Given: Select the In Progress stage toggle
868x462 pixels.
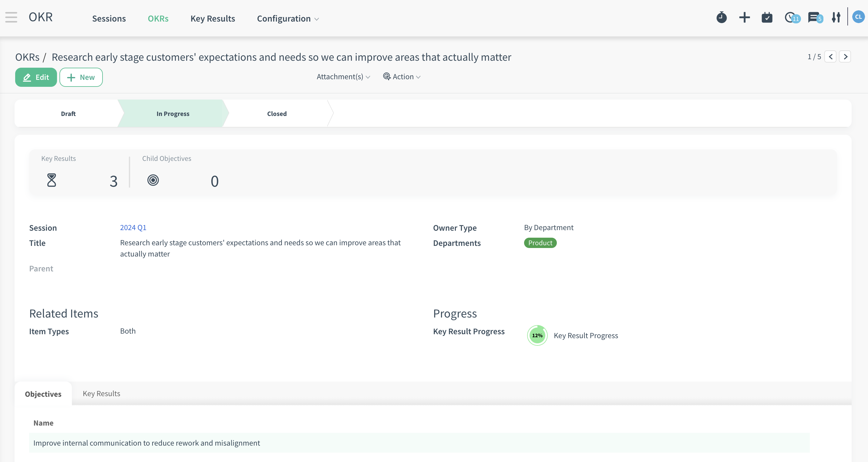Looking at the screenshot, I should click(x=172, y=113).
